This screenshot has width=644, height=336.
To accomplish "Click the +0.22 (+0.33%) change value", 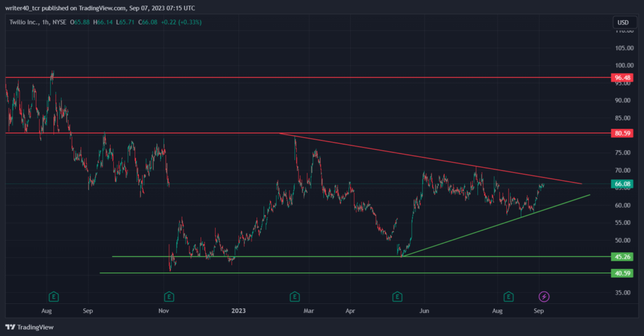I will click(180, 22).
